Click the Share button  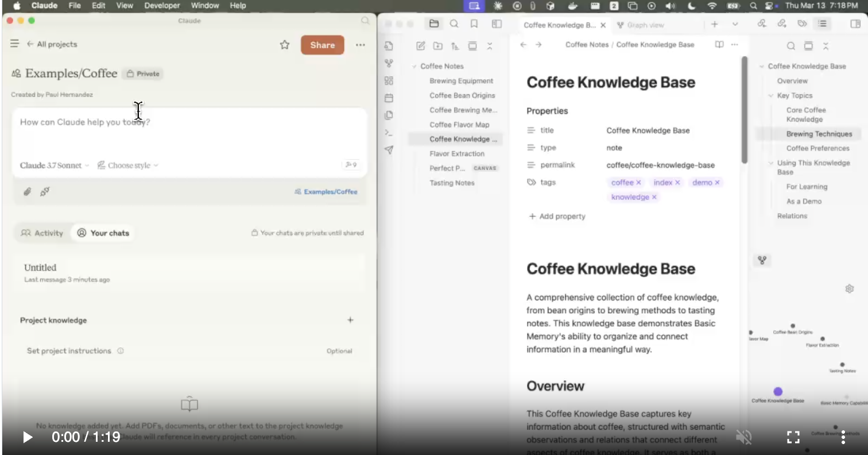click(322, 45)
